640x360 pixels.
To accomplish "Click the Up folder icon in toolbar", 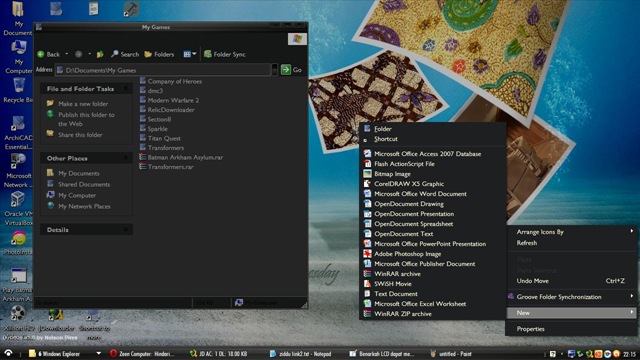I will [x=100, y=54].
